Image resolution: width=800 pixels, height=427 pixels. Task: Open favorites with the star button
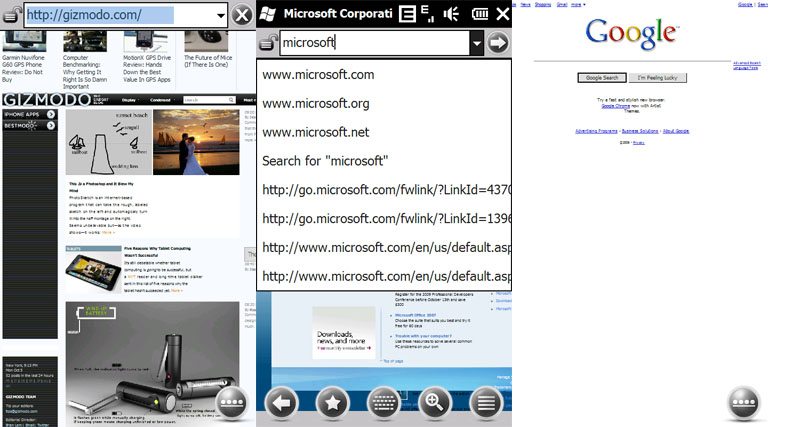[x=332, y=403]
